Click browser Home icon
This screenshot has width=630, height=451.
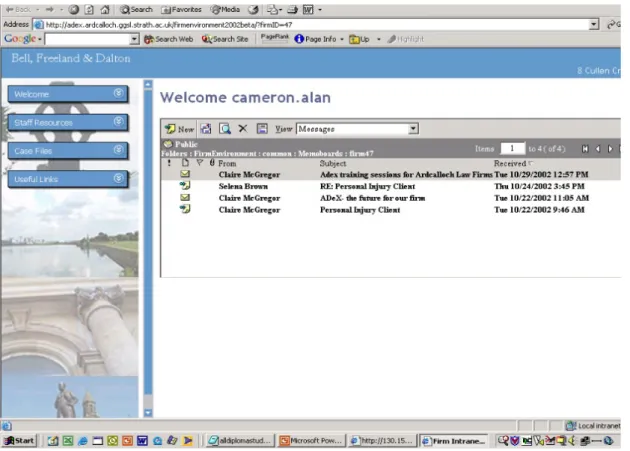click(105, 10)
